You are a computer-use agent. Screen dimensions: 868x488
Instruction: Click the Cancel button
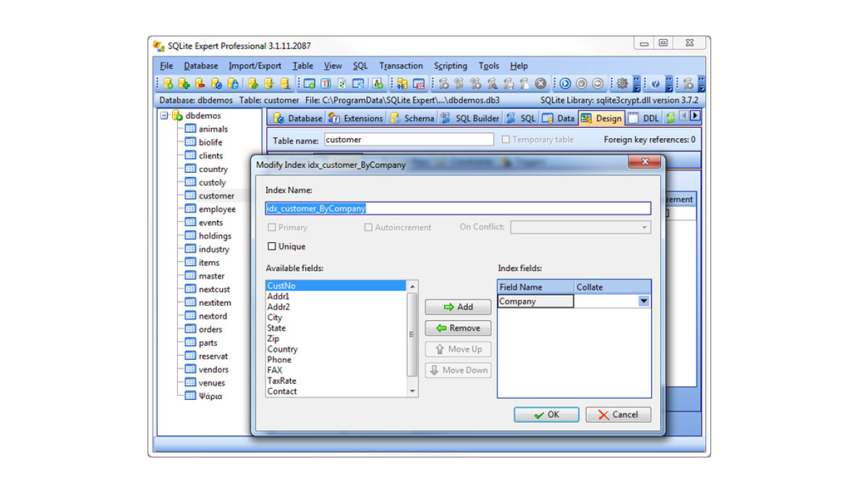(x=618, y=415)
